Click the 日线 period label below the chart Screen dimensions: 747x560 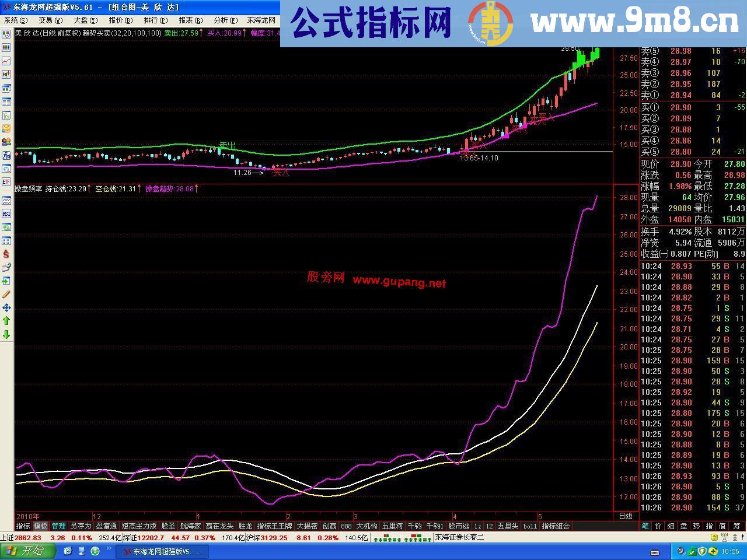pos(625,516)
